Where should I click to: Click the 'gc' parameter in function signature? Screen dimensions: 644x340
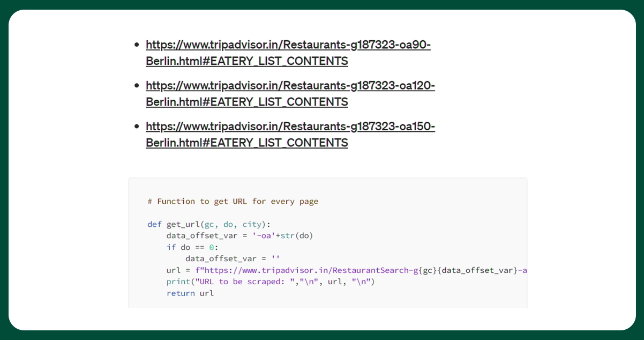[209, 224]
